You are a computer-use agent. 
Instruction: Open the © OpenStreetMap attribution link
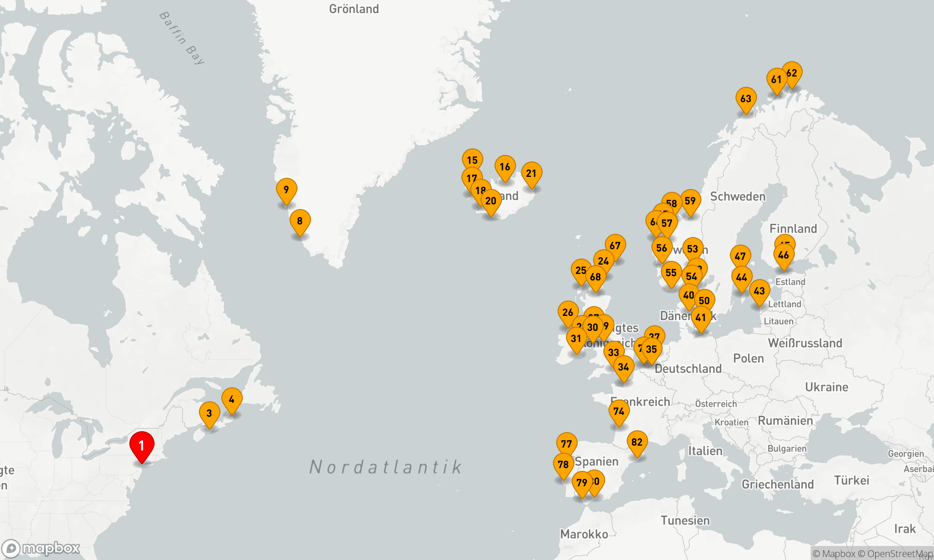[895, 554]
